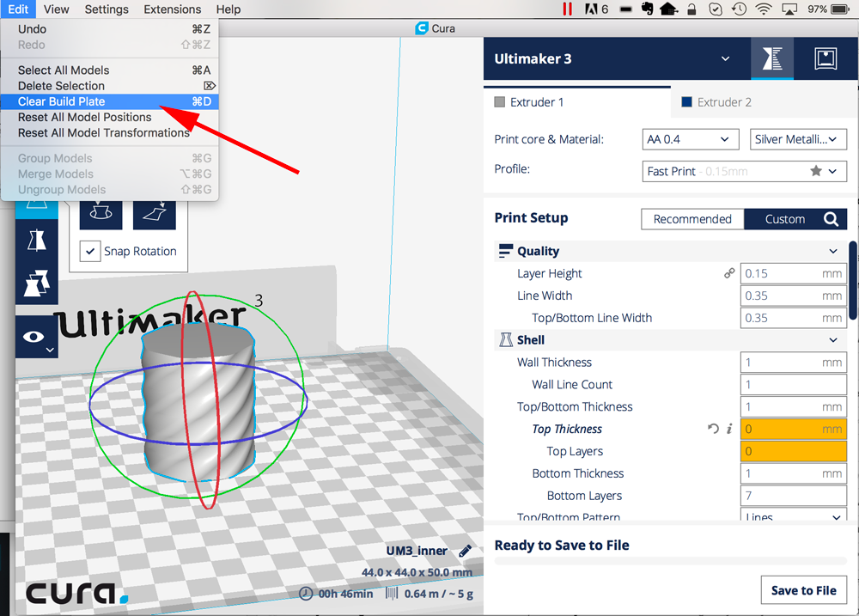Image resolution: width=859 pixels, height=616 pixels.
Task: Click the reset rotation button in the rotate panel
Action: click(101, 212)
